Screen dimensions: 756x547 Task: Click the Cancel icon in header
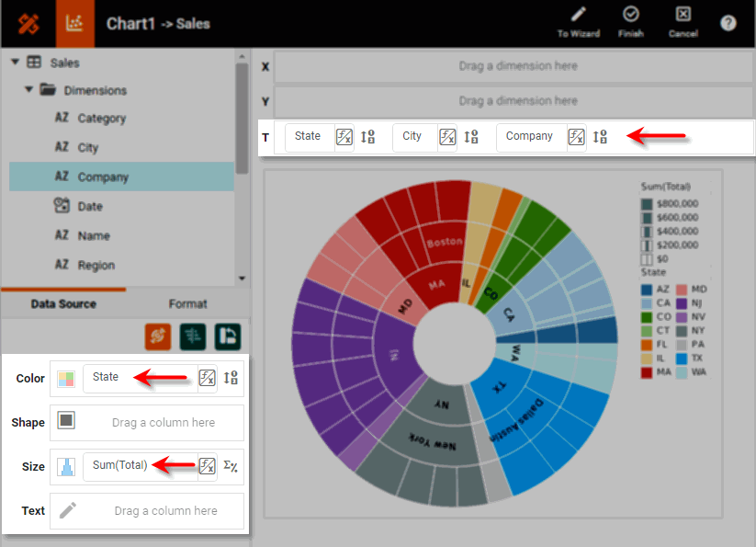pyautogui.click(x=683, y=16)
